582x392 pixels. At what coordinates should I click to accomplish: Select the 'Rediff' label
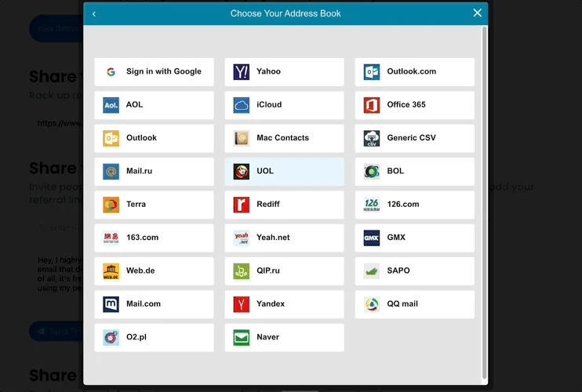pyautogui.click(x=268, y=204)
